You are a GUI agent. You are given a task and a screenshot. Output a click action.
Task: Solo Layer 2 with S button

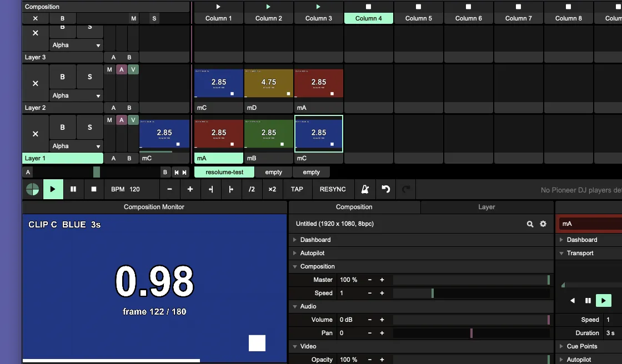coord(89,77)
